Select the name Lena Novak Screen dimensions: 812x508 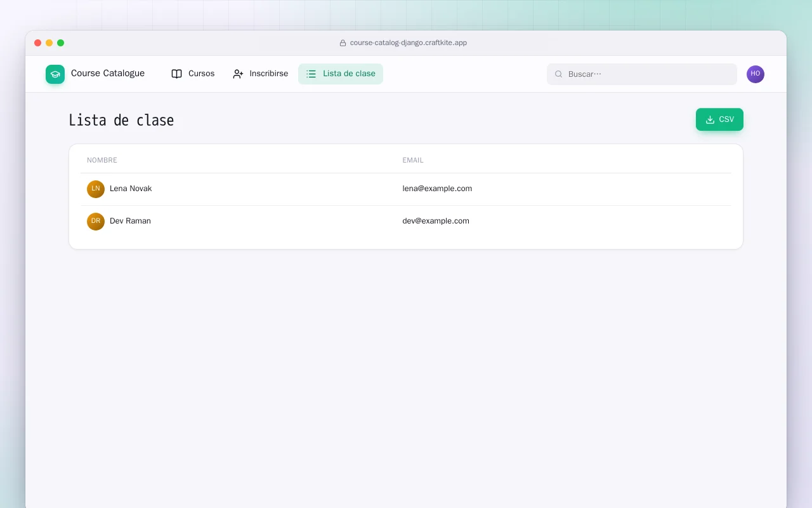pyautogui.click(x=131, y=189)
